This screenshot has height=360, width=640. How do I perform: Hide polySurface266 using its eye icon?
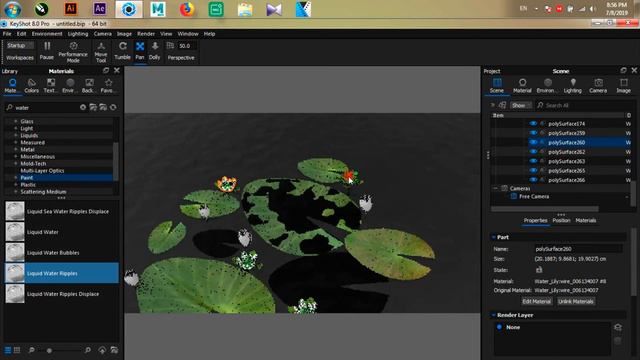(x=533, y=180)
